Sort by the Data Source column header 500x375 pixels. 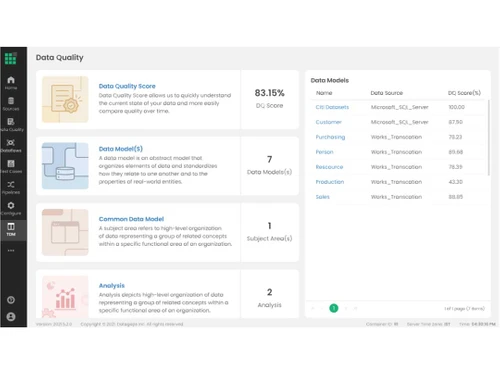pos(387,93)
